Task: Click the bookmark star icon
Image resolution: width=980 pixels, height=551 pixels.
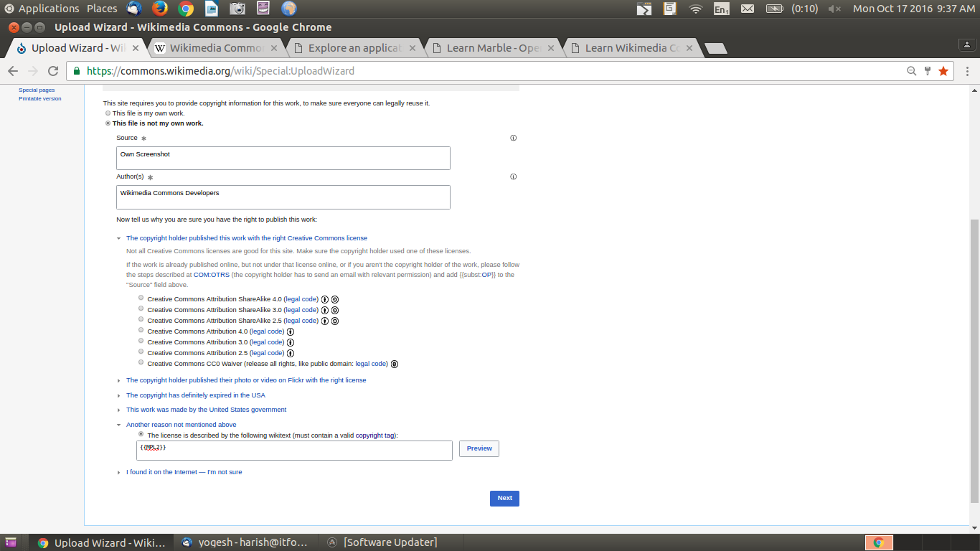Action: click(x=943, y=71)
